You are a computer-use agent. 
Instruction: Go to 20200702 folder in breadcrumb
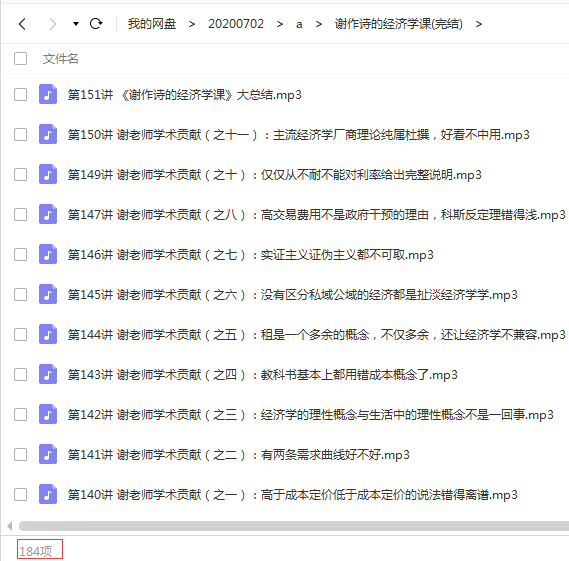pos(236,24)
